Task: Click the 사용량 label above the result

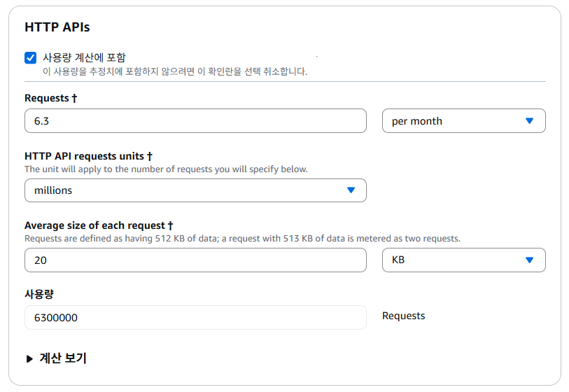Action: 39,294
